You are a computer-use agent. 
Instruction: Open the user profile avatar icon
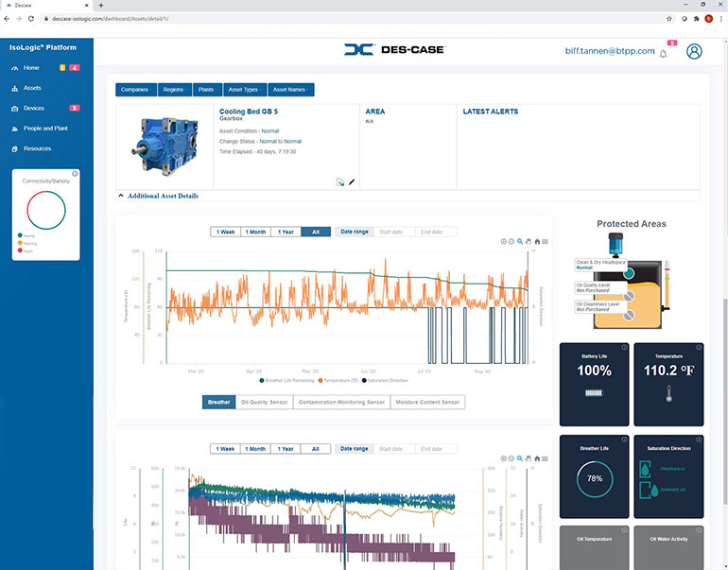point(694,51)
